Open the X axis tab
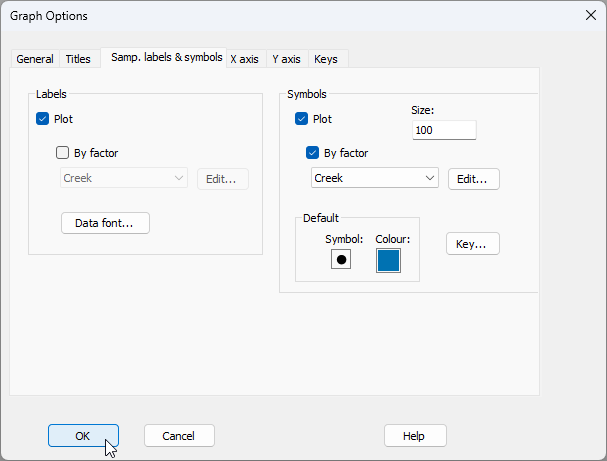This screenshot has width=607, height=461. coord(246,59)
